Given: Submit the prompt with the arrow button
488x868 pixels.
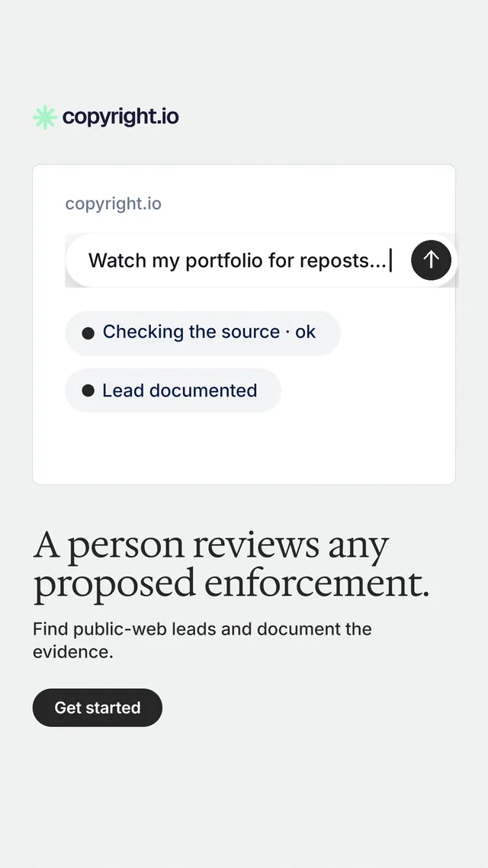Looking at the screenshot, I should [431, 259].
